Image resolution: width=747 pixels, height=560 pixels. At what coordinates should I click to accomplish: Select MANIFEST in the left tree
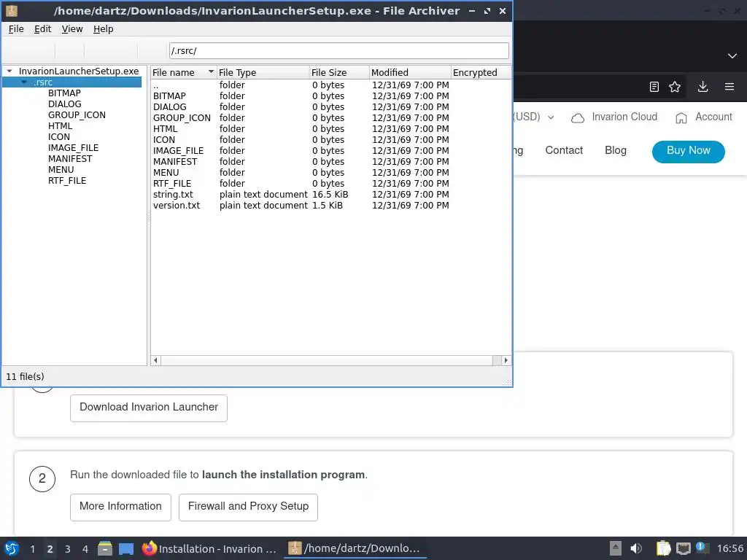click(x=70, y=158)
